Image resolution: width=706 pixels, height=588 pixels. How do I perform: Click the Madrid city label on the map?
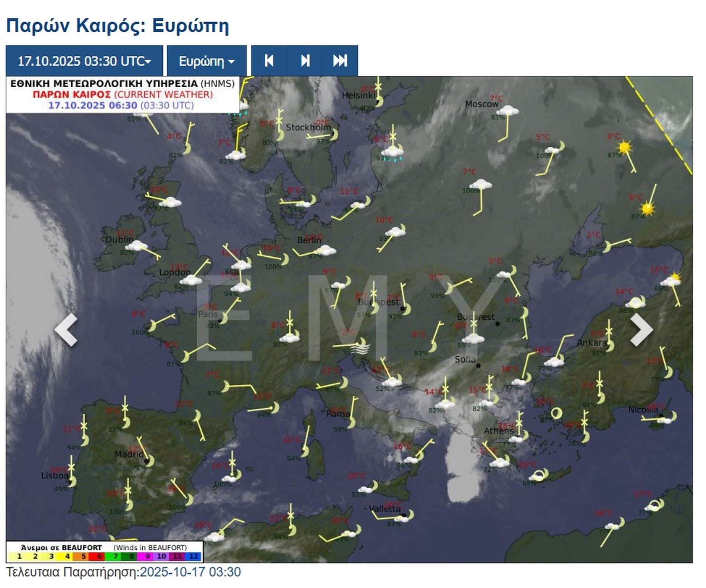point(129,454)
